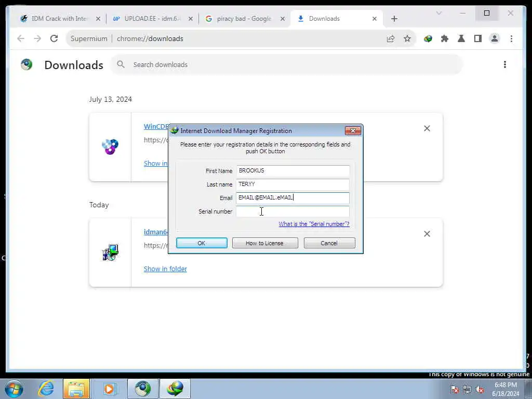
Task: Open the 'What is the Serial number?' link
Action: pos(314,224)
